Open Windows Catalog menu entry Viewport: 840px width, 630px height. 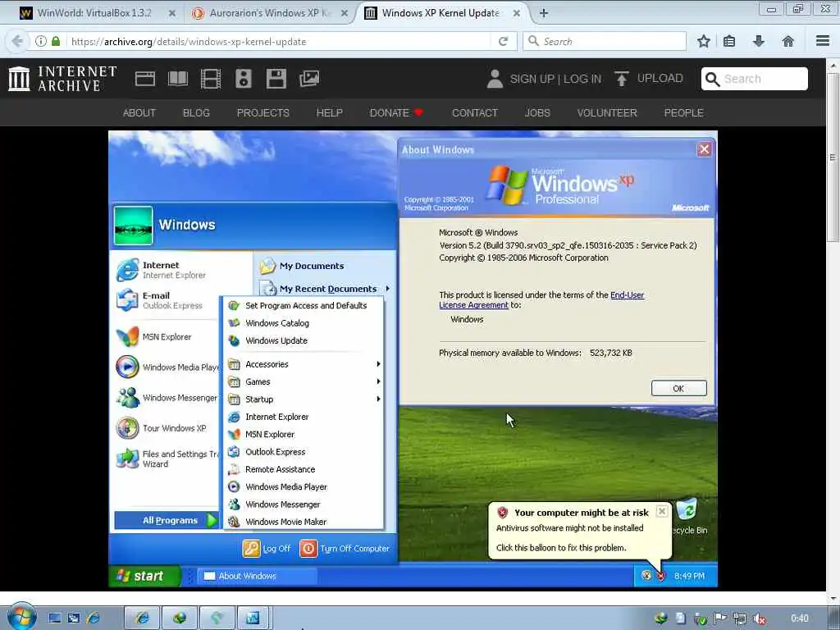pos(304,323)
